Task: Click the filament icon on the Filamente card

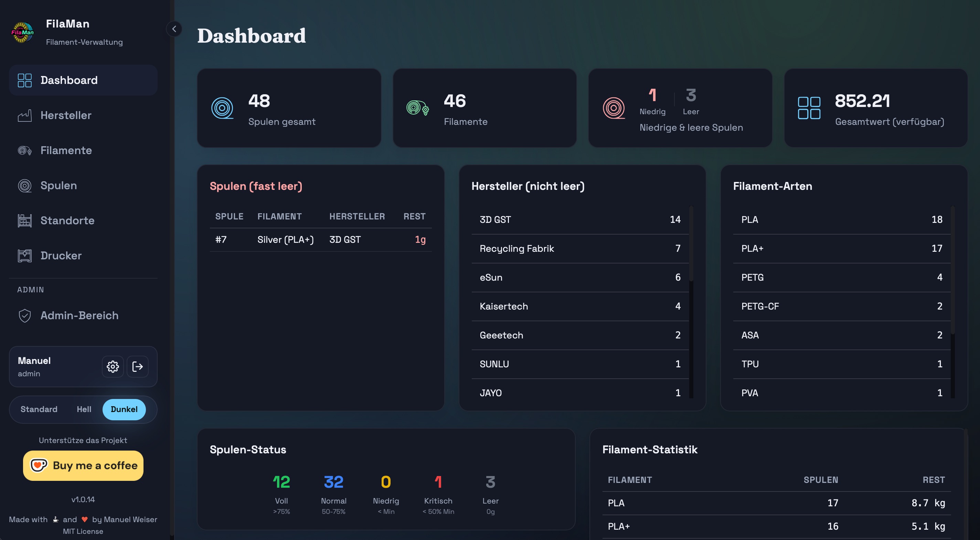Action: click(x=417, y=108)
